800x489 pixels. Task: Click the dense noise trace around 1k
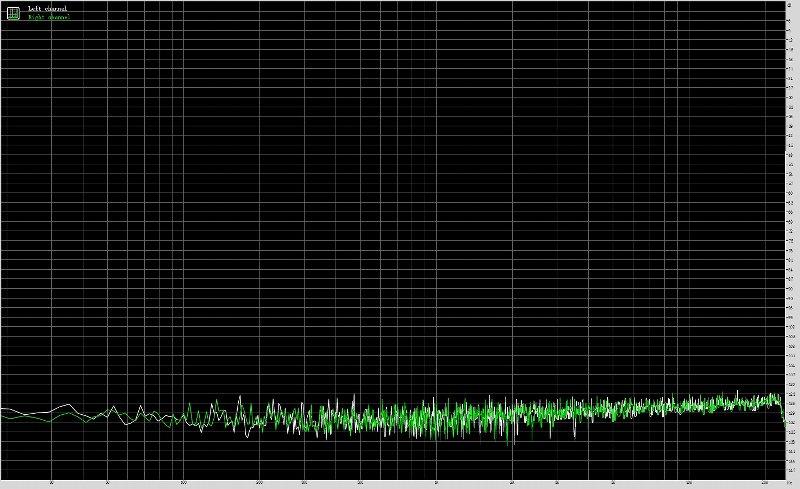(x=436, y=415)
